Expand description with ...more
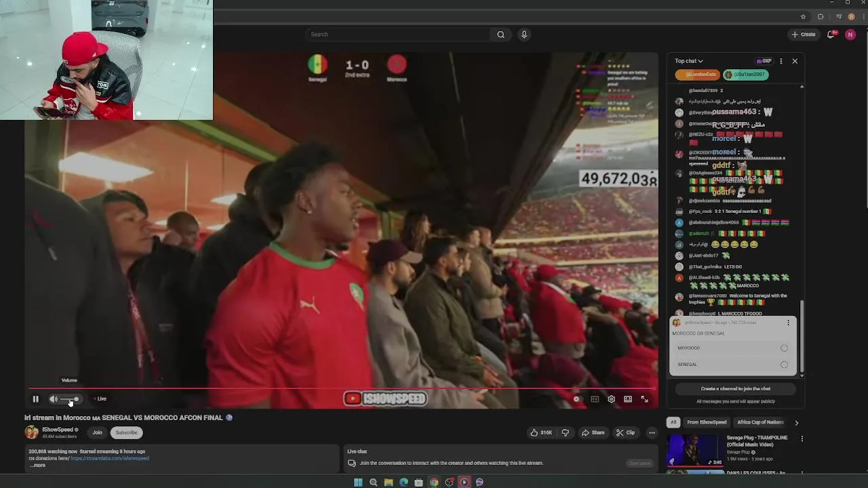Image resolution: width=868 pixels, height=488 pixels. coord(37,465)
